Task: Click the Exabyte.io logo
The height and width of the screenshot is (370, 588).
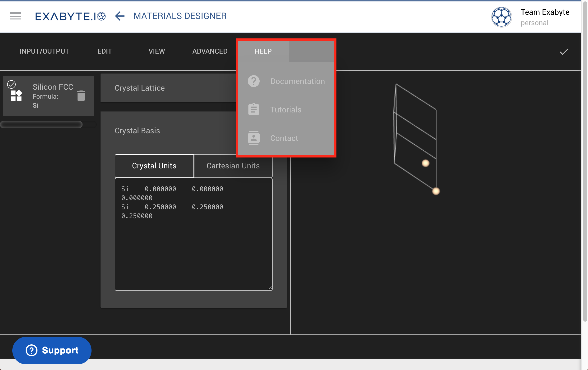Action: (71, 16)
